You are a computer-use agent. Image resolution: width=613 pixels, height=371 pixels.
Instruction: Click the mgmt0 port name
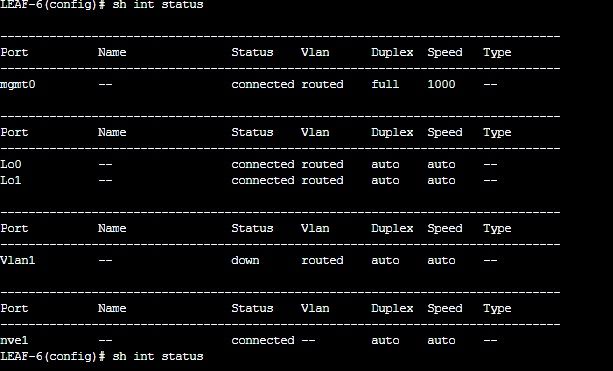pos(18,84)
